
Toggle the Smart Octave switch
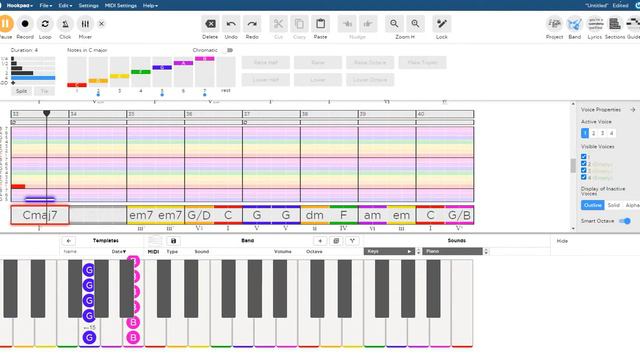point(625,221)
